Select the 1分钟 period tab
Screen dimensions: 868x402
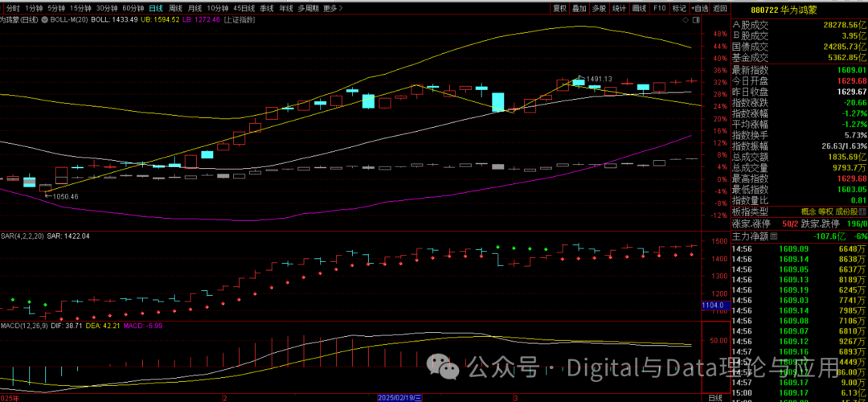pyautogui.click(x=33, y=8)
